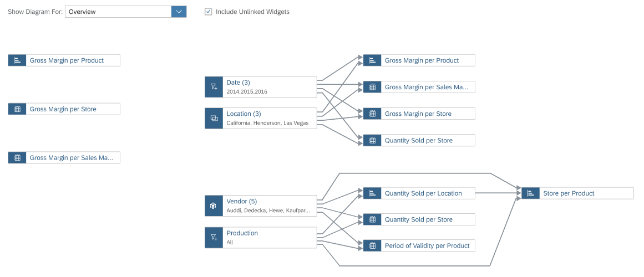Click the Date filter icon
Screen dimensions: 644x277
click(x=214, y=86)
